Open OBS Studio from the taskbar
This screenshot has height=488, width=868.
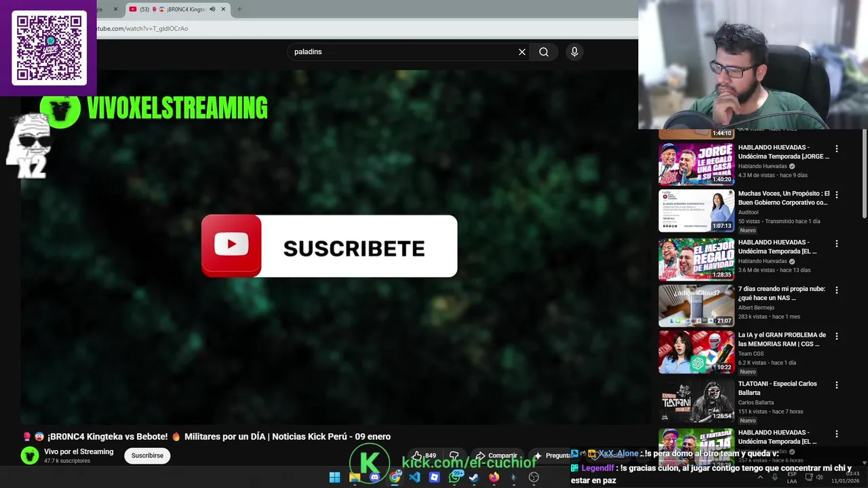click(x=534, y=477)
